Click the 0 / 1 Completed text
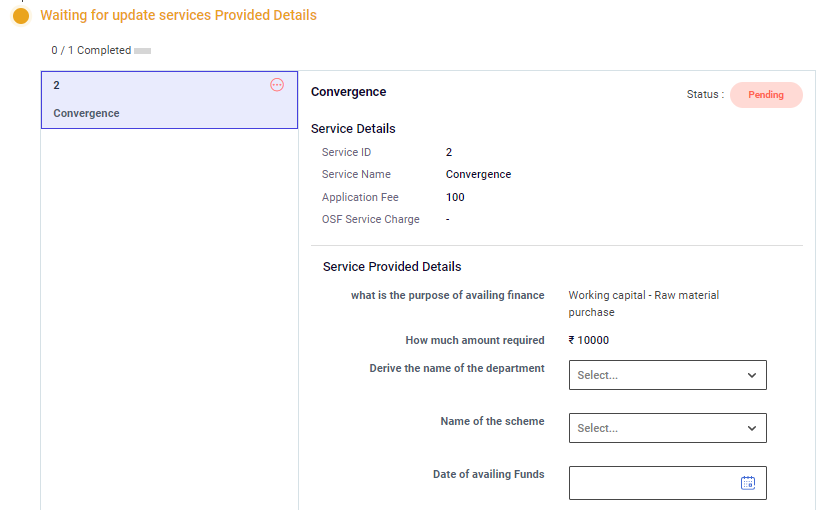The width and height of the screenshot is (819, 510). [x=91, y=51]
